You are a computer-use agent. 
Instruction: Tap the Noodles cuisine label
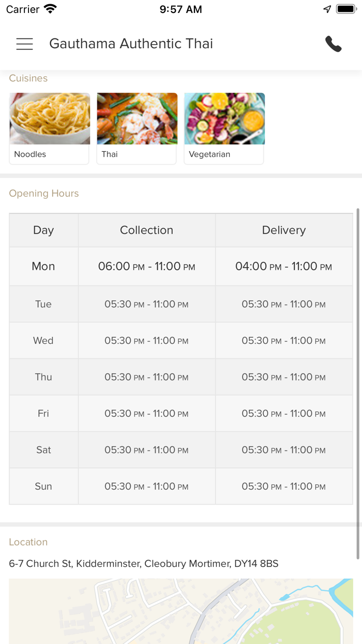[30, 154]
